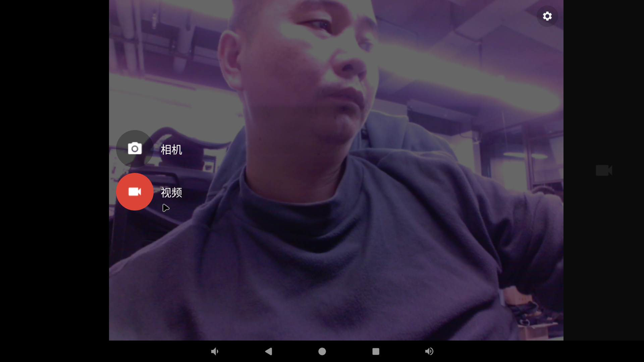Click the 视频 text label

point(171,192)
